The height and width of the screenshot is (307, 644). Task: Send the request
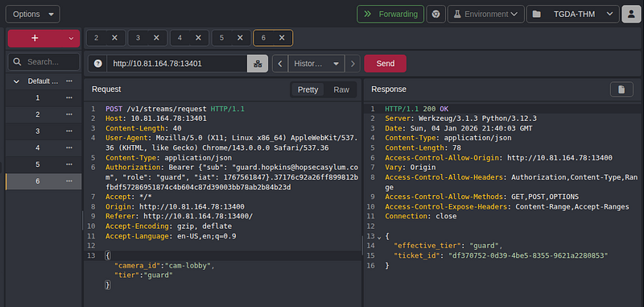coord(386,64)
